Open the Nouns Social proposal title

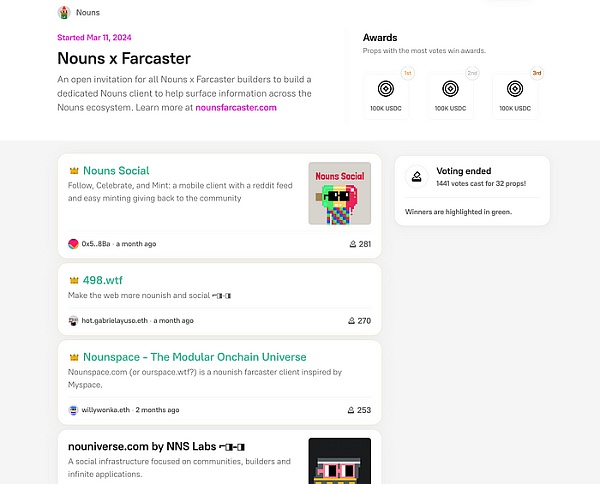116,171
